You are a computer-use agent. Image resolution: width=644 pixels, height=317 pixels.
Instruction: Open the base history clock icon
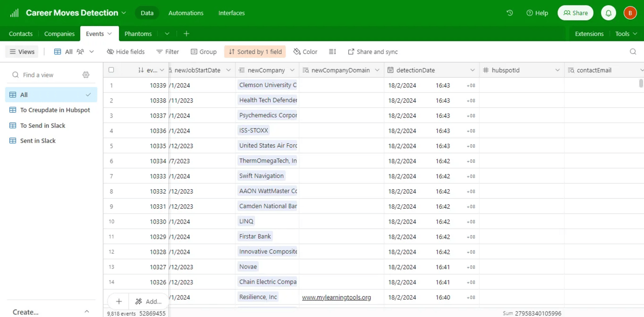pyautogui.click(x=509, y=13)
